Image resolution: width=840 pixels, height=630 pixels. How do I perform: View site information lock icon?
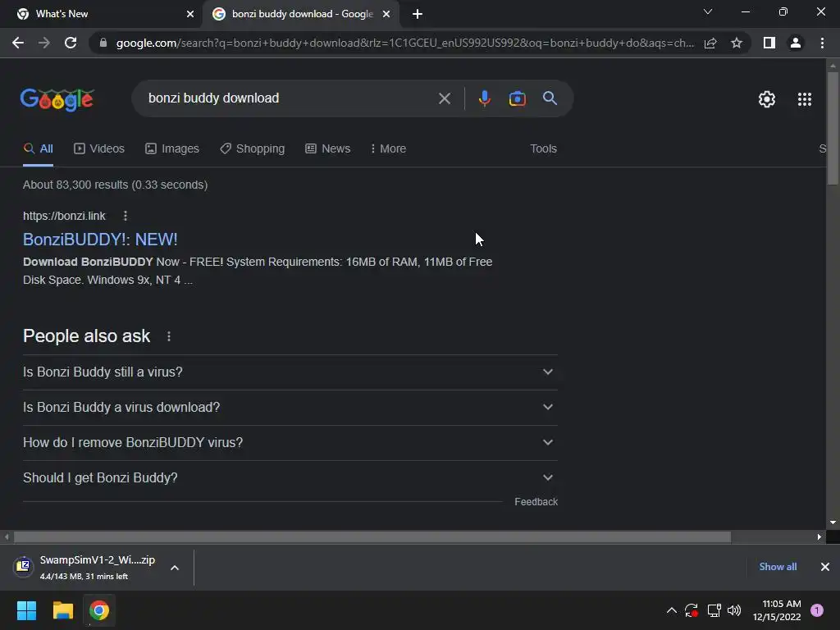[103, 43]
